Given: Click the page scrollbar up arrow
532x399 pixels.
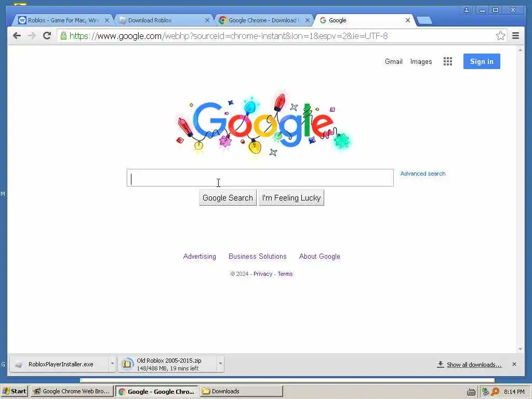Looking at the screenshot, I should (521, 50).
